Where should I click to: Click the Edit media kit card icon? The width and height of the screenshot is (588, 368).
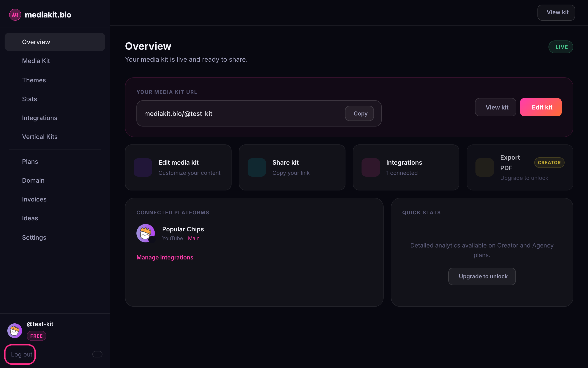click(143, 167)
